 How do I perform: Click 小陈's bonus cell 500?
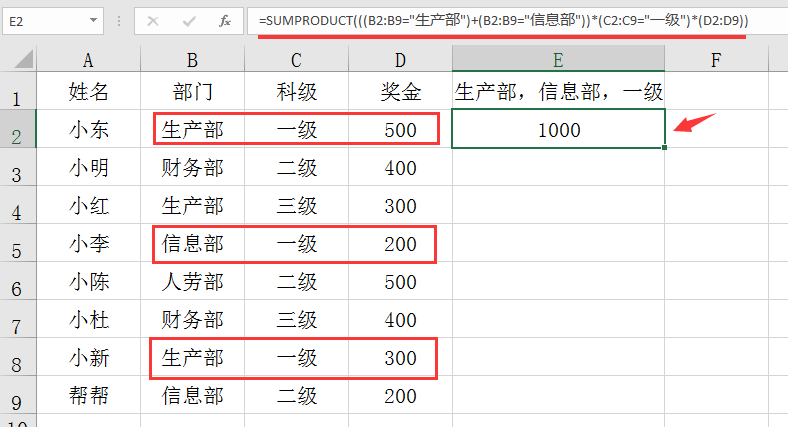(401, 281)
